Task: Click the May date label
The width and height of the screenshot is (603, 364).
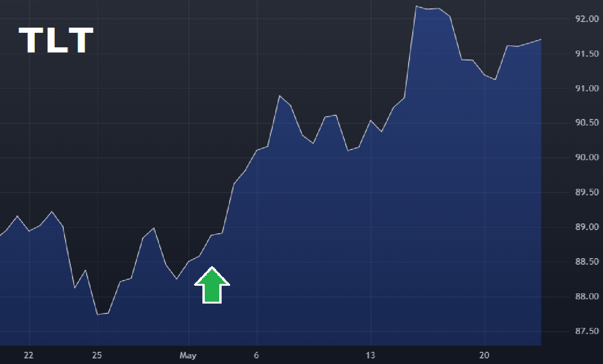Action: 188,356
